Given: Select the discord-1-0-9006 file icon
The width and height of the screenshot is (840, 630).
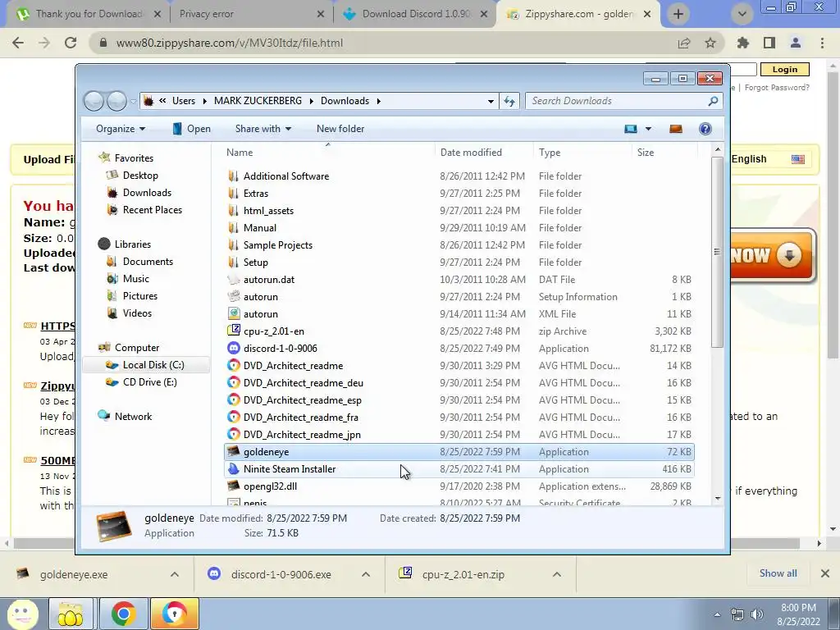Looking at the screenshot, I should tap(233, 348).
